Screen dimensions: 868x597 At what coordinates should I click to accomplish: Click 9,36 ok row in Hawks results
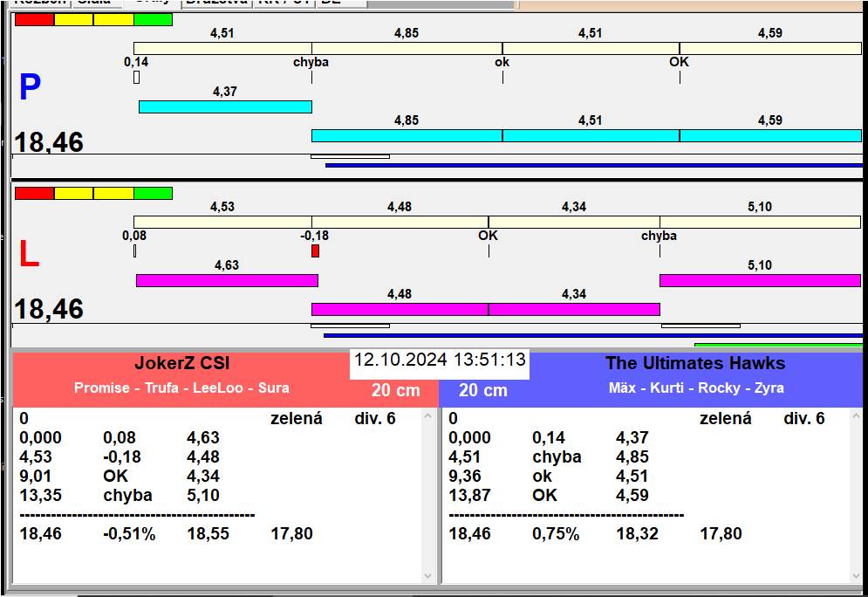coord(549,477)
